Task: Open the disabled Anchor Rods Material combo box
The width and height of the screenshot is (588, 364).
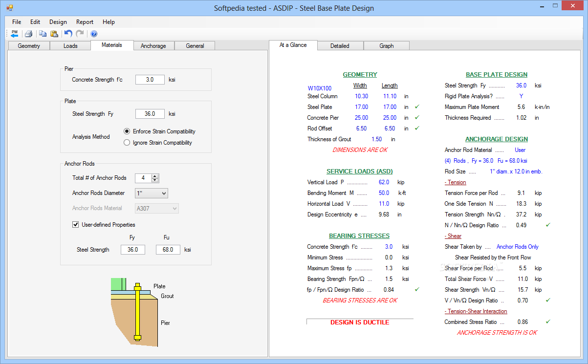Action: (157, 208)
